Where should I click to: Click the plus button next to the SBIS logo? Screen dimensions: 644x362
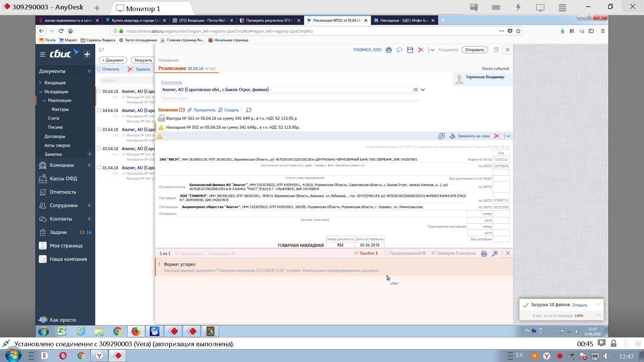(x=87, y=54)
